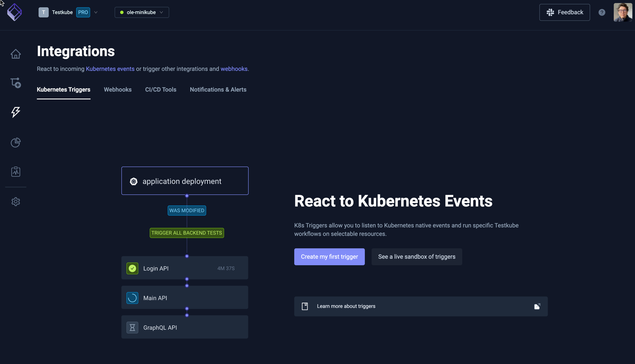Image resolution: width=635 pixels, height=364 pixels.
Task: Open Settings via the gear icon
Action: pos(15,202)
